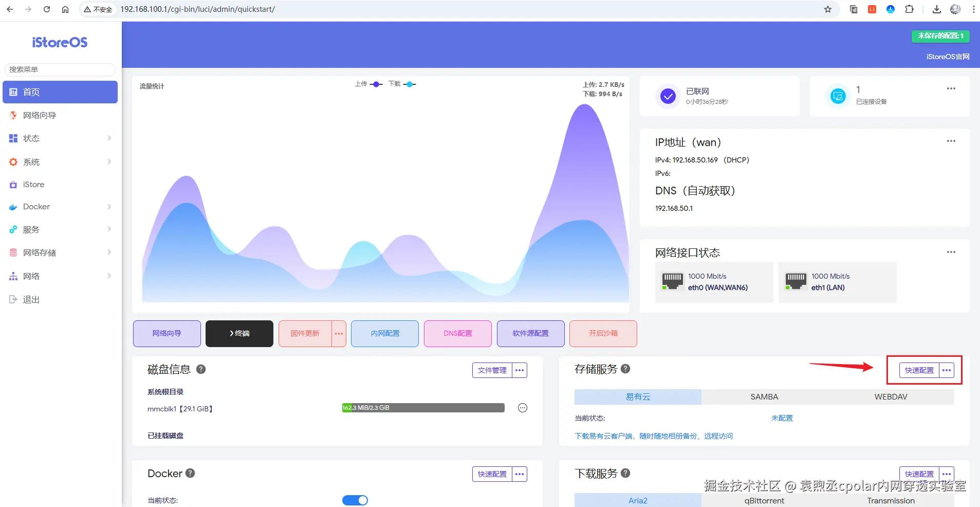The image size is (980, 507).
Task: Open more options next to Docker 快速配置
Action: (520, 474)
